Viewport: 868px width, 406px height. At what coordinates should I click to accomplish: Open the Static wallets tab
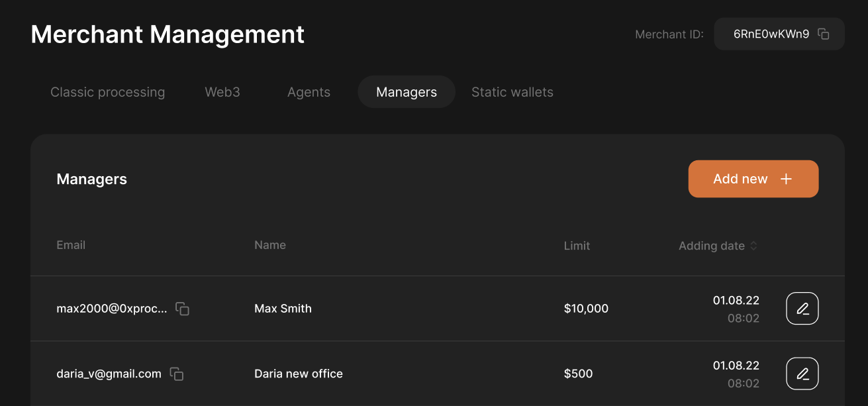tap(512, 92)
